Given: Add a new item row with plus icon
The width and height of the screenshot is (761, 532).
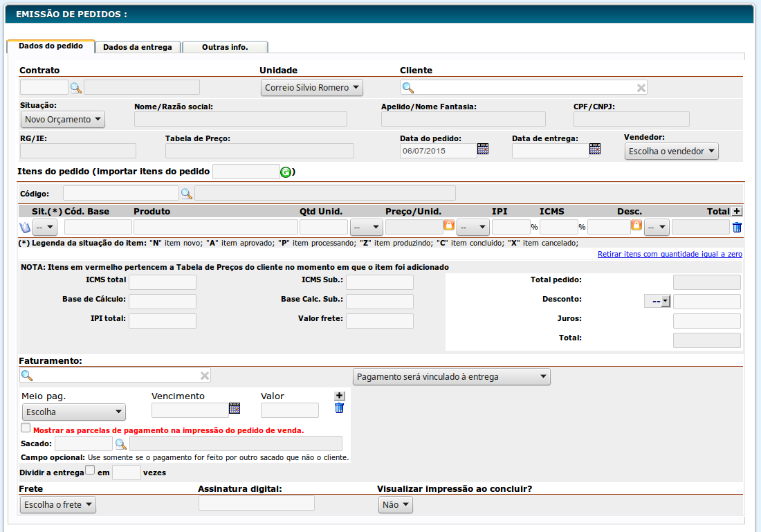Looking at the screenshot, I should tap(737, 212).
